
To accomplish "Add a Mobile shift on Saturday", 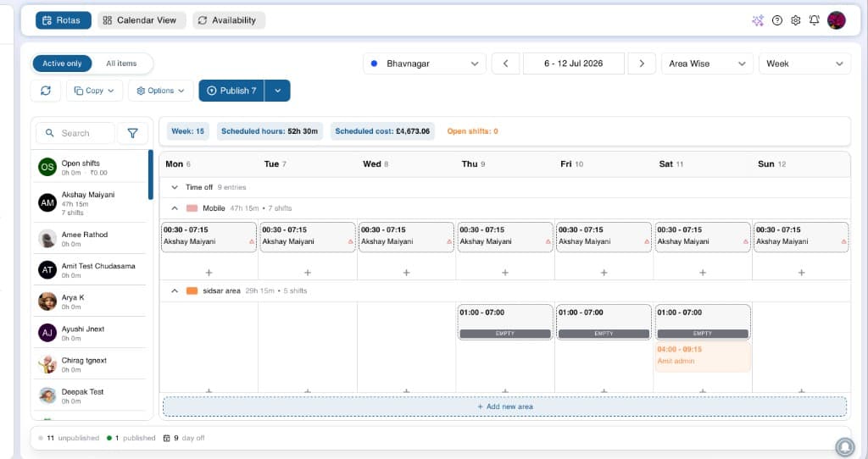I will 703,273.
